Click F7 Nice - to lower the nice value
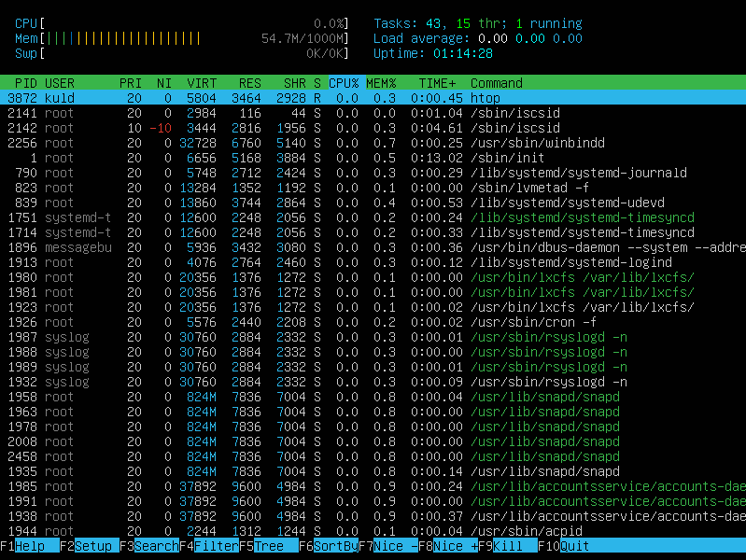Viewport: 746px width, 560px height. coord(395,546)
